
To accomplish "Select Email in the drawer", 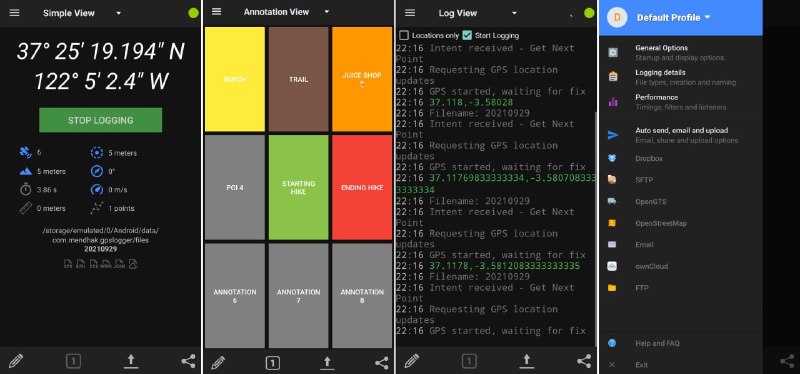I will [x=681, y=244].
